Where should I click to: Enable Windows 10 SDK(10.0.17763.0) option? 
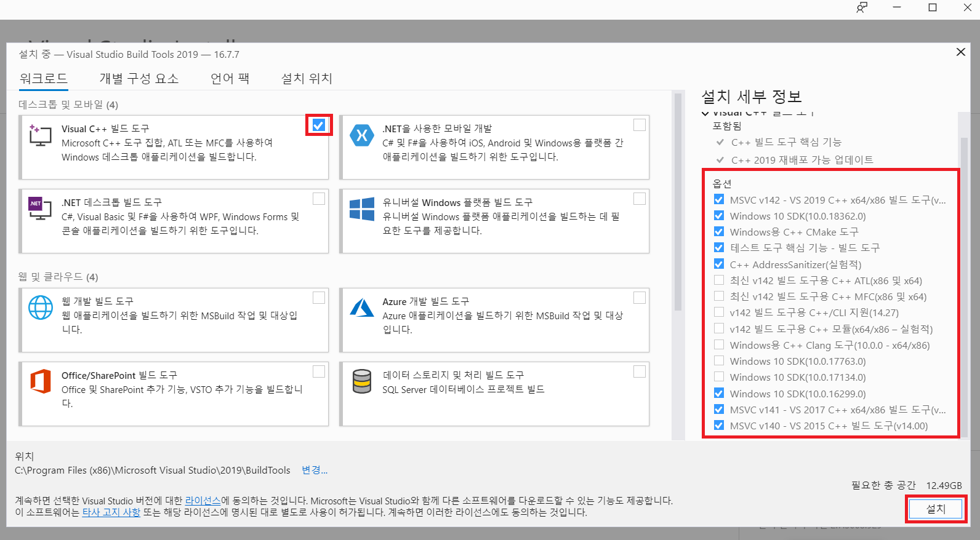click(x=719, y=360)
